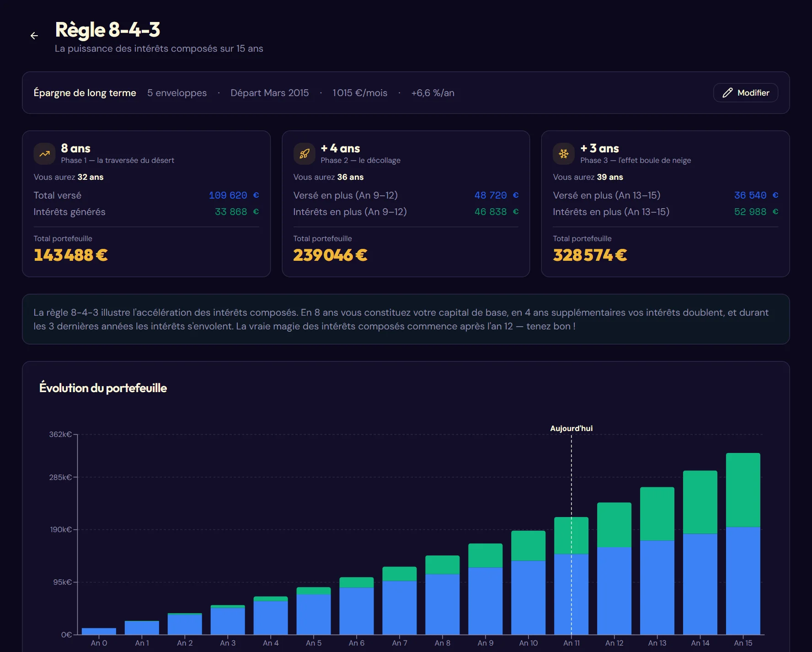Screen dimensions: 812x652
Task: Open Modifier to edit the savings plan
Action: [746, 93]
